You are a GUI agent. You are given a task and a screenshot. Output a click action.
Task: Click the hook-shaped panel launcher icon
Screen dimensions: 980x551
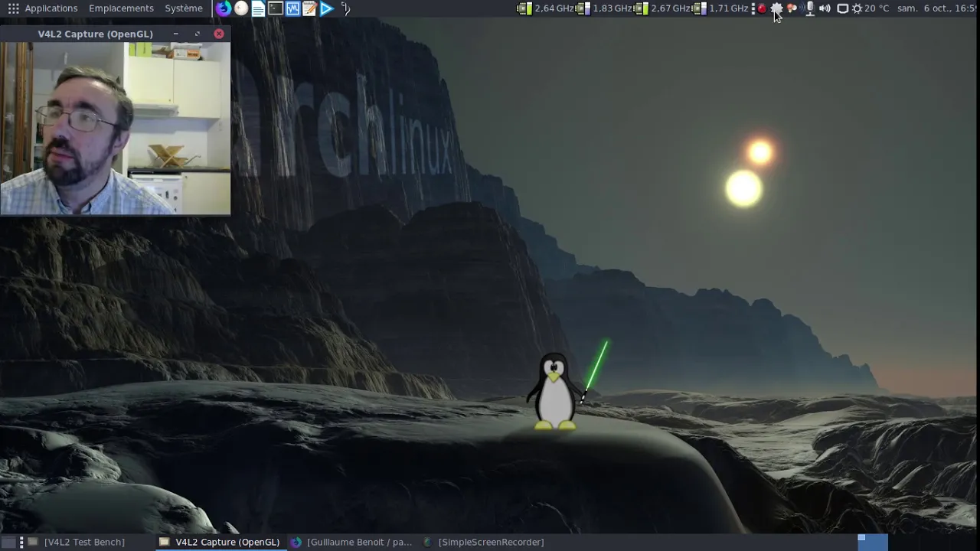pyautogui.click(x=345, y=8)
